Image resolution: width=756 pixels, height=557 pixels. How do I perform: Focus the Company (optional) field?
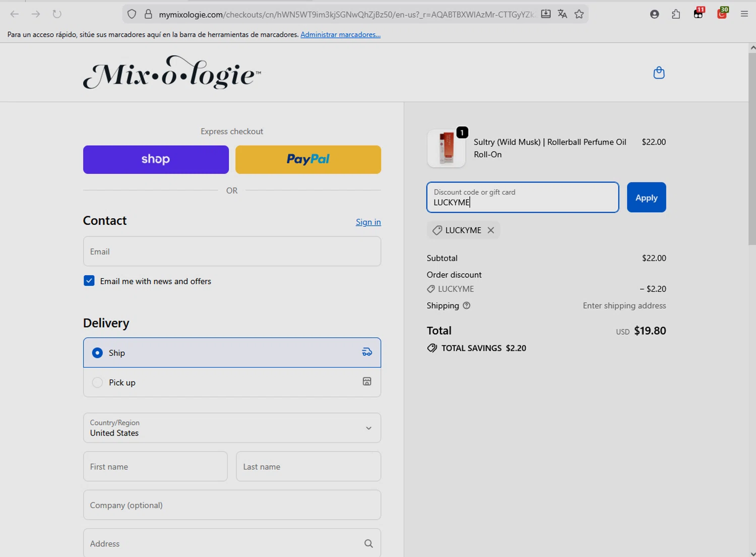(232, 505)
